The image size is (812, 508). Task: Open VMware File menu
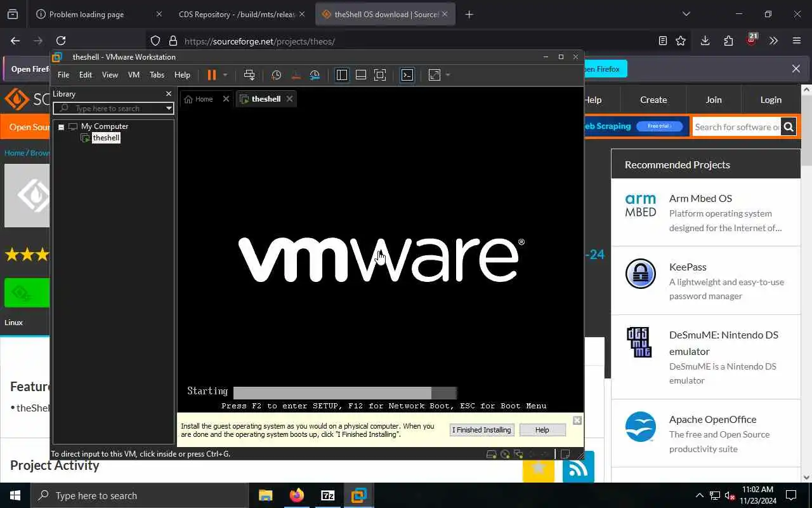pyautogui.click(x=63, y=75)
